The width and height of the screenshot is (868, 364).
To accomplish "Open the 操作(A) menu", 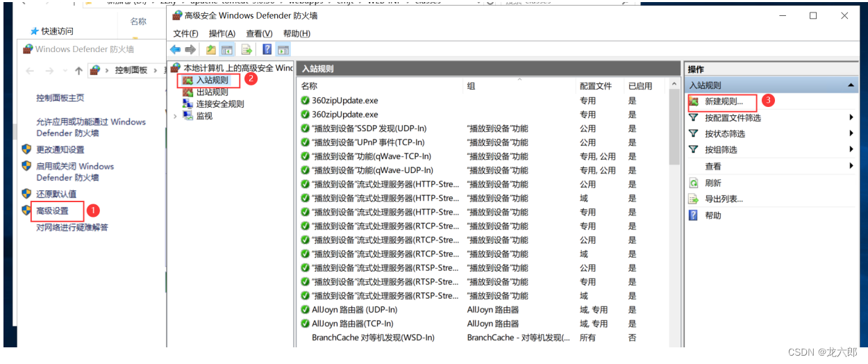I will (222, 33).
